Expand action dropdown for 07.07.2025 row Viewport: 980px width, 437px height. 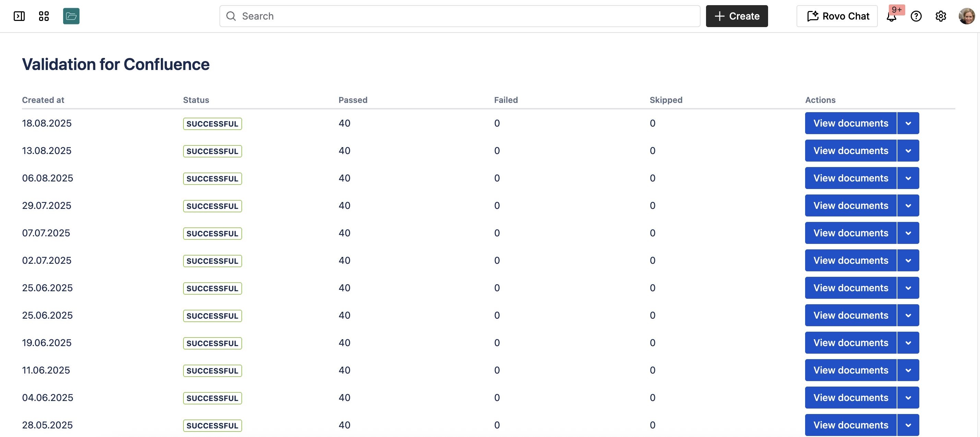coord(908,233)
